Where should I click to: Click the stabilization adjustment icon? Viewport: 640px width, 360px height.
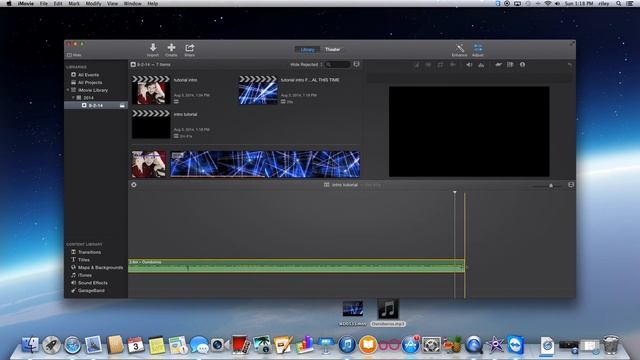(453, 64)
